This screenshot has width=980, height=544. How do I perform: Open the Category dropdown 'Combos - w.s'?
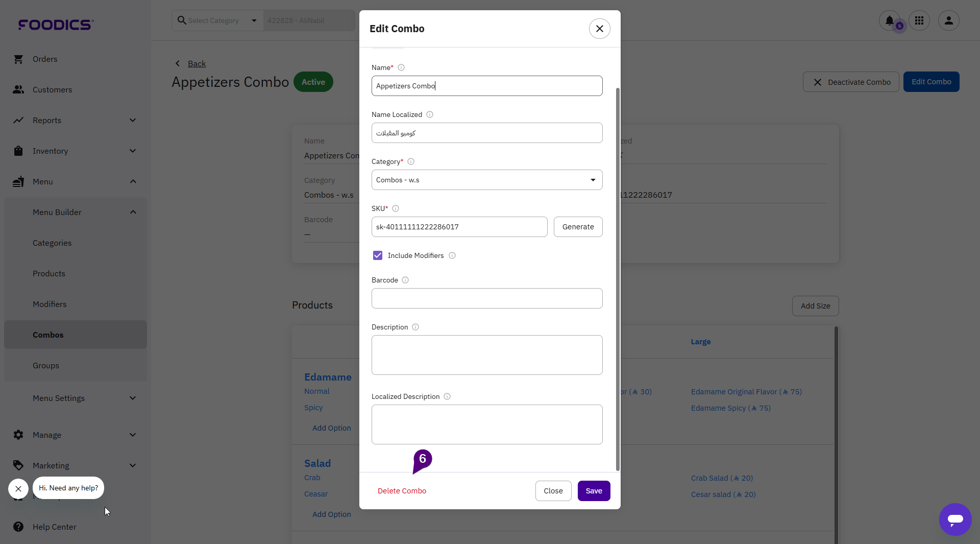coord(487,180)
